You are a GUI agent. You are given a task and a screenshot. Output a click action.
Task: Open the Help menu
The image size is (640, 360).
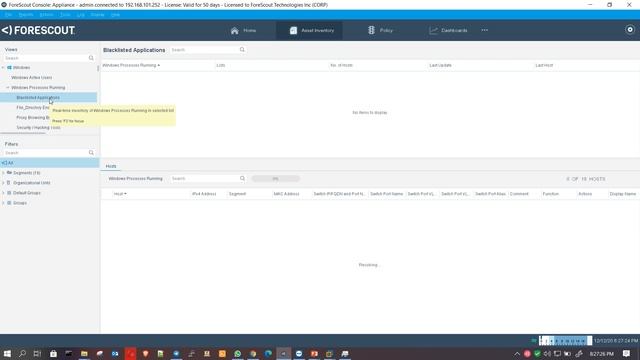pos(116,15)
